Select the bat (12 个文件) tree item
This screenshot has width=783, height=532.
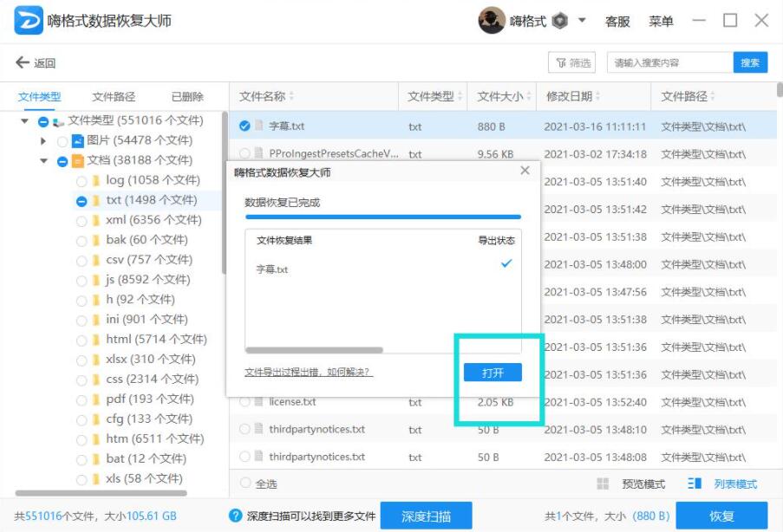point(147,459)
